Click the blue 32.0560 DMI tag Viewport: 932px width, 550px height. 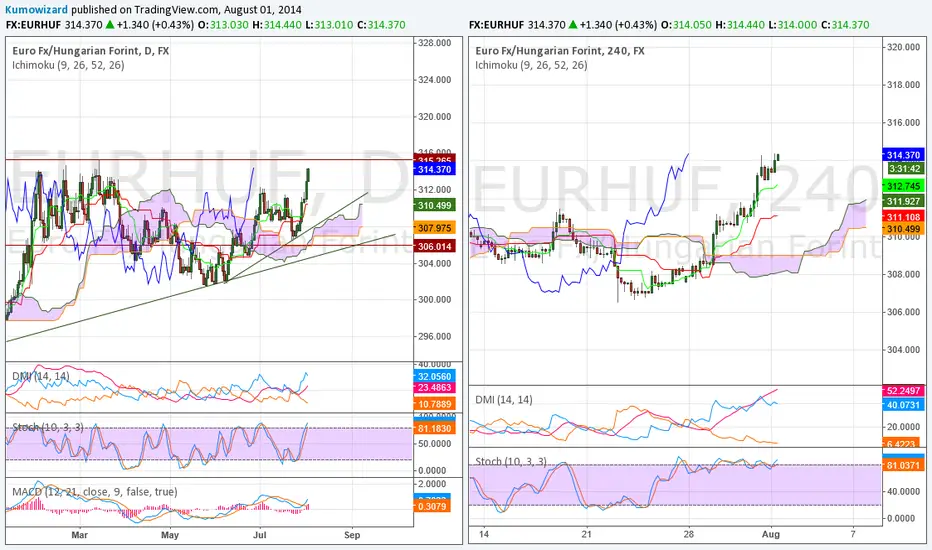pos(434,376)
